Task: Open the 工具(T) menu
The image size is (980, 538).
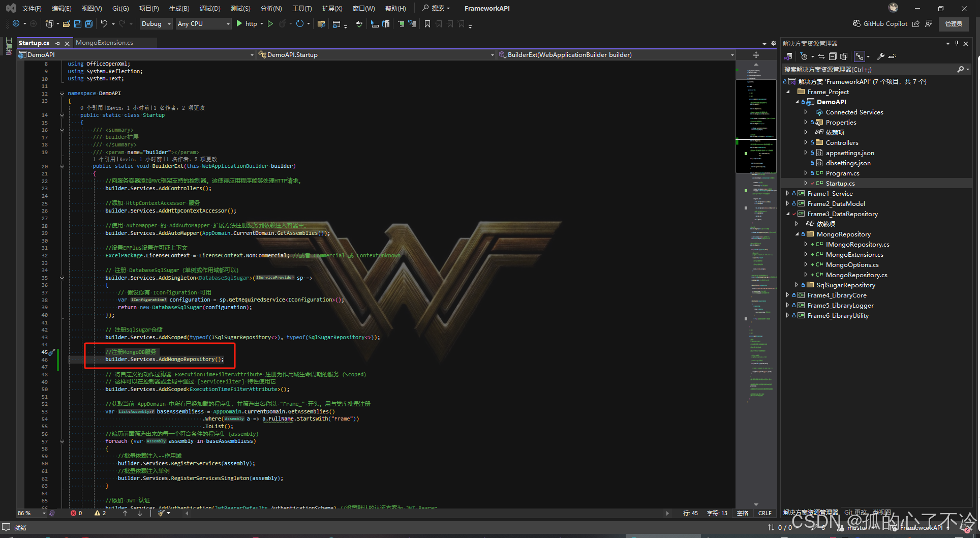Action: (x=302, y=8)
